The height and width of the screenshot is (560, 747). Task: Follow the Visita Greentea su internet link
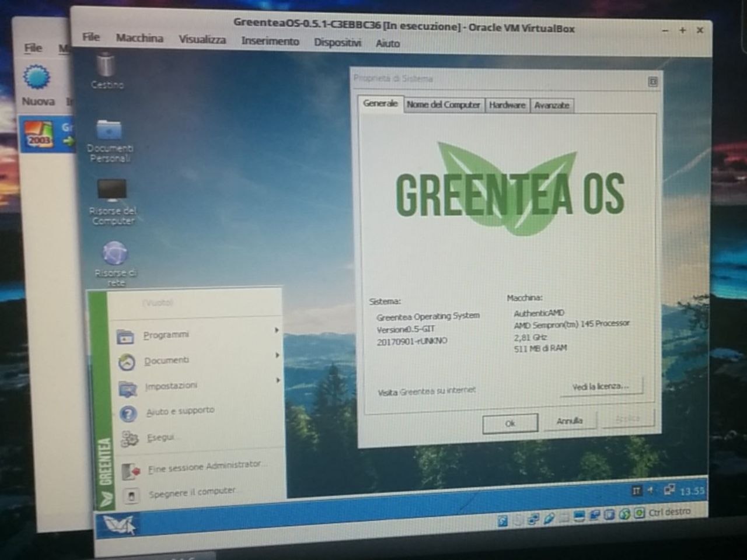(427, 391)
